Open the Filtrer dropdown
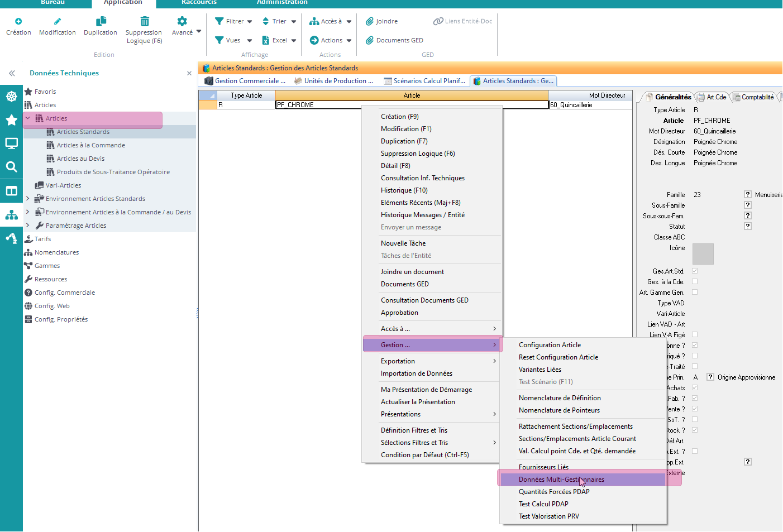Screen dimensions: 783x532 234,22
